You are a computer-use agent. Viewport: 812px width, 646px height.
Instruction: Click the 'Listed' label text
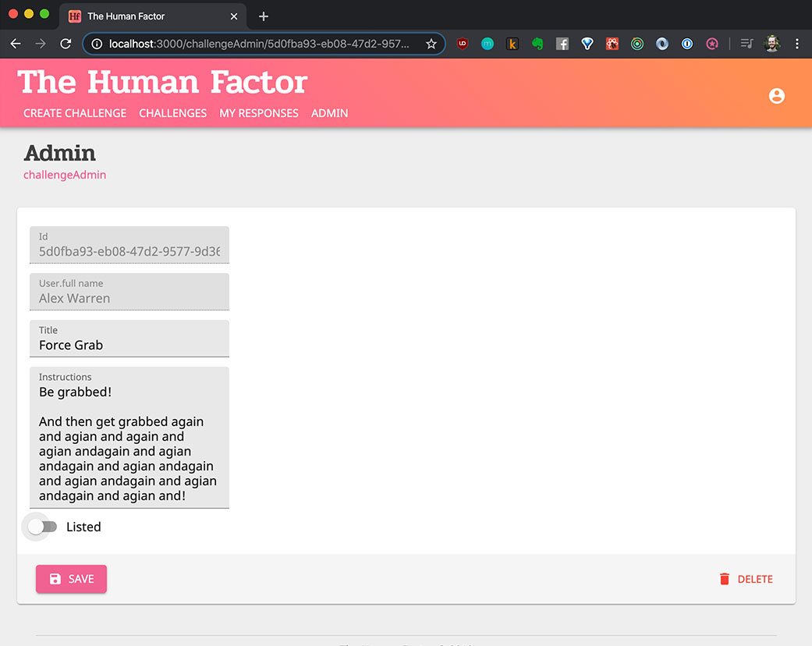pyautogui.click(x=83, y=527)
